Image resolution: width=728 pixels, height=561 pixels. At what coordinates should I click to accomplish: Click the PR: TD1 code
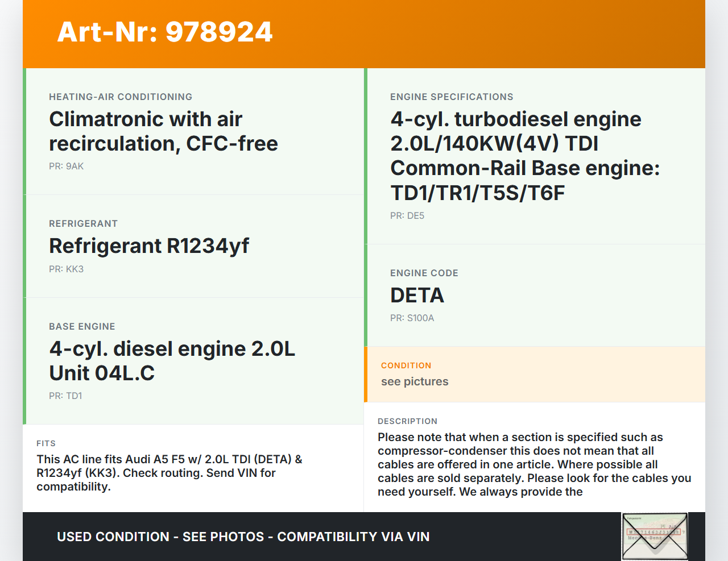pyautogui.click(x=65, y=396)
